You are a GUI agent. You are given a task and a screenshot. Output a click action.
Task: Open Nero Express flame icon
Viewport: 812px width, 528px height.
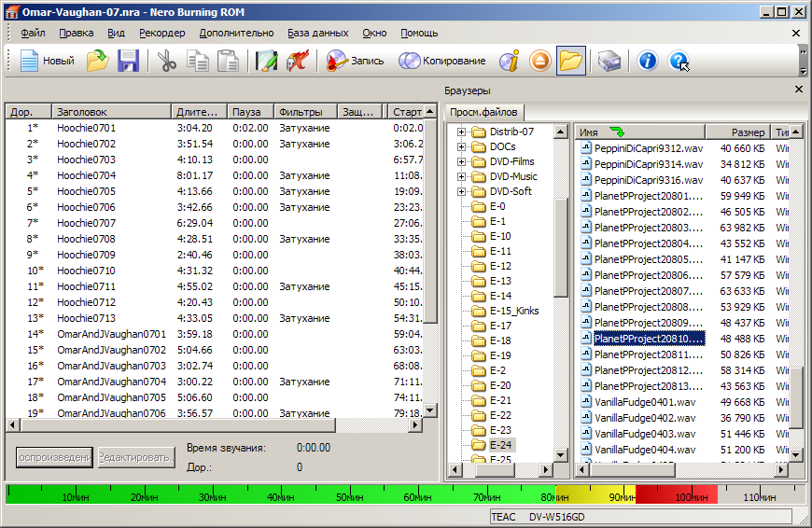(298, 61)
